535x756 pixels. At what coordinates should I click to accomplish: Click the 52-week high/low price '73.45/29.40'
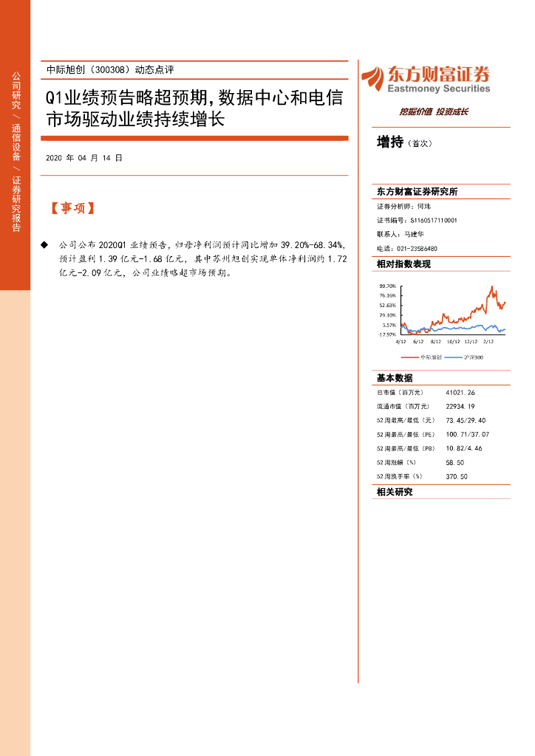tap(466, 421)
